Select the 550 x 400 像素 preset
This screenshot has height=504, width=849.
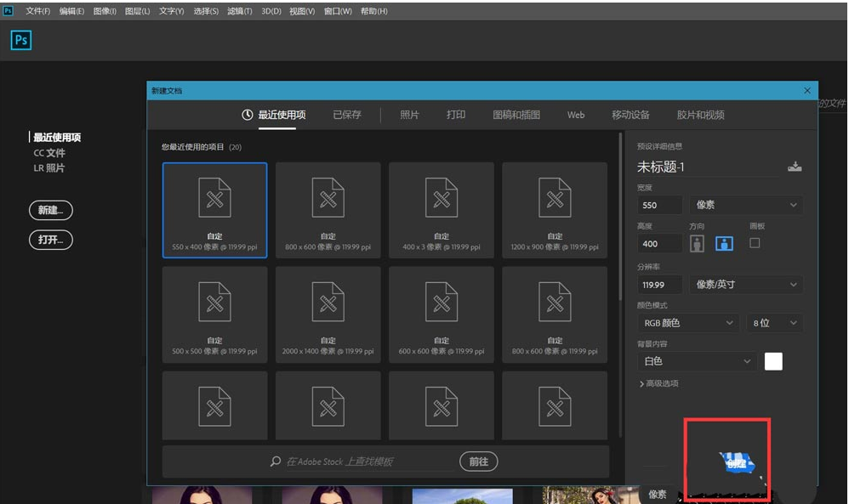(x=214, y=210)
